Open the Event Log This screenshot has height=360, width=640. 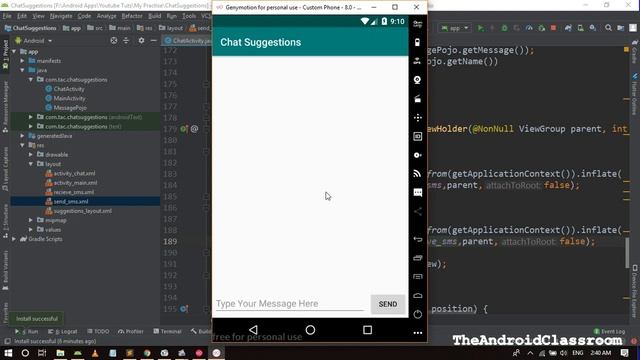coord(609,331)
